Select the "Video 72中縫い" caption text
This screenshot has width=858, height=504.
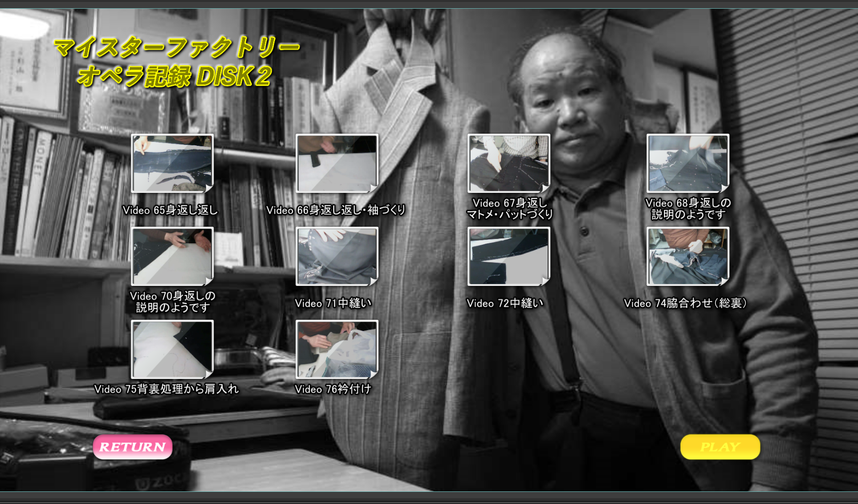(505, 303)
